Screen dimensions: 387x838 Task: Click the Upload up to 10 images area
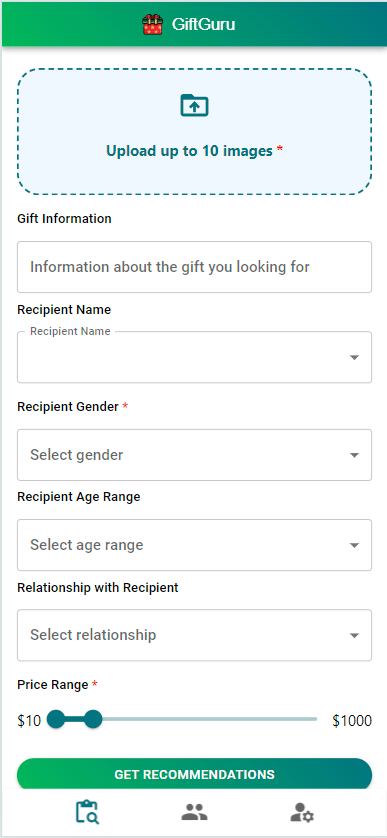[195, 131]
